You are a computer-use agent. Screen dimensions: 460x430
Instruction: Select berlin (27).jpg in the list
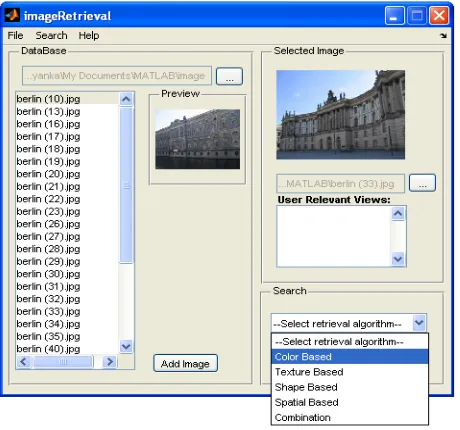(x=67, y=236)
